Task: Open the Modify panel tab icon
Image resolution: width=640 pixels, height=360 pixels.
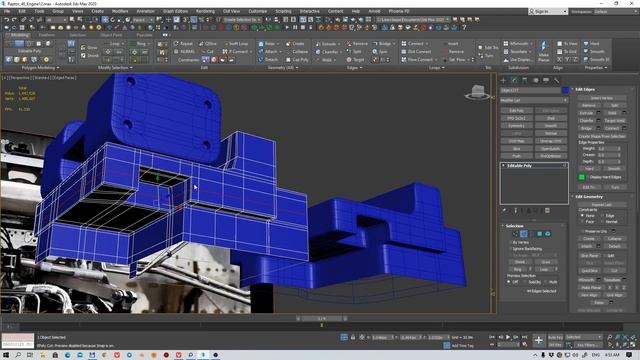Action: [514, 80]
